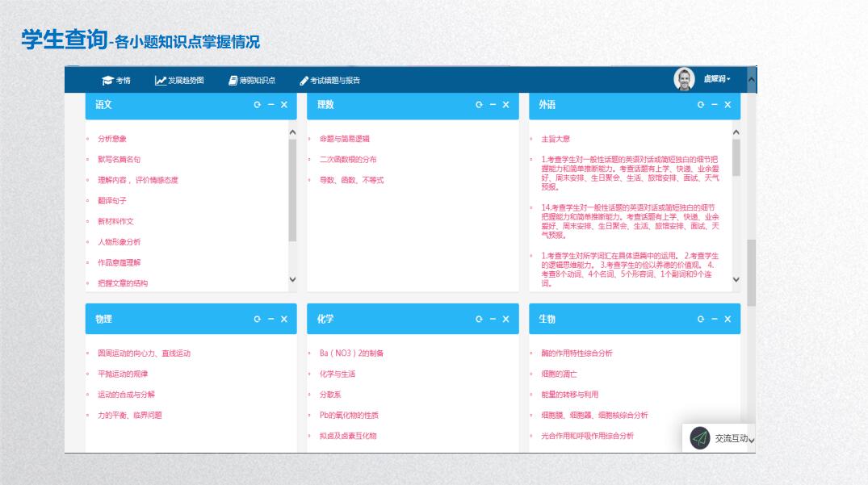Image resolution: width=868 pixels, height=485 pixels.
Task: Select 理解内容，评价情感态度 item
Action: point(138,180)
